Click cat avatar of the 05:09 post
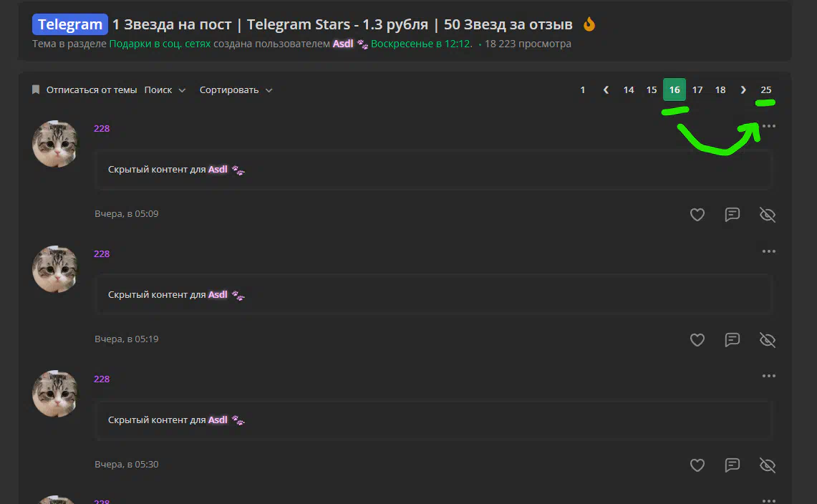 54,144
